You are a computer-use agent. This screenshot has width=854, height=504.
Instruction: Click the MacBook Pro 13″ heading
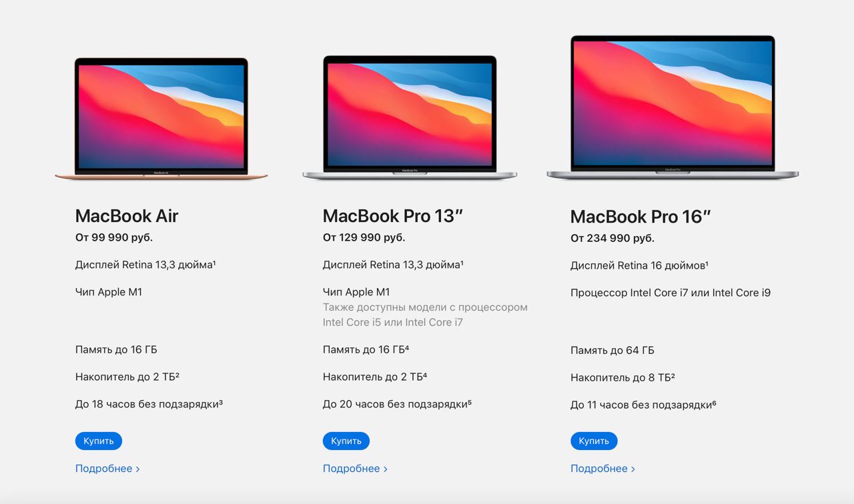pos(393,215)
